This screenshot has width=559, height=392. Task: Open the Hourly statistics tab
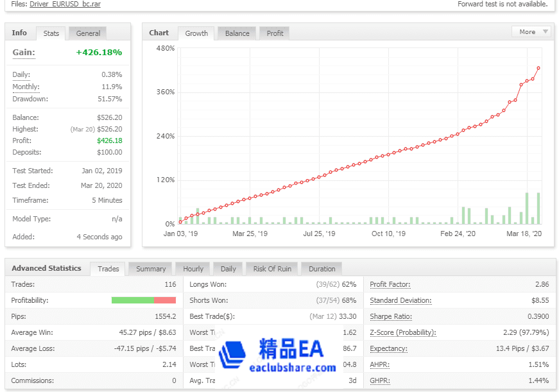[x=193, y=269]
